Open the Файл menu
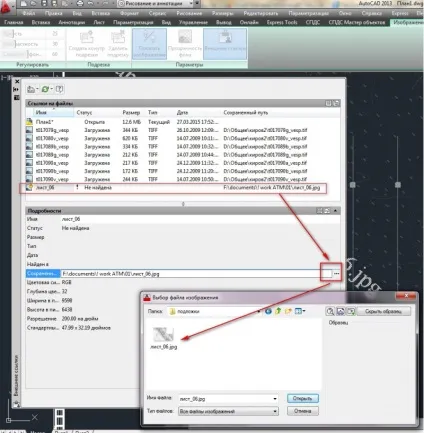The width and height of the screenshot is (424, 433). click(x=29, y=13)
